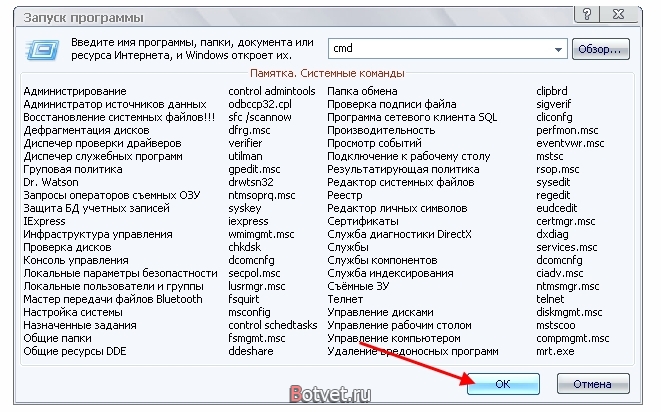Select the text 'control schedtasks'
This screenshot has width=661, height=412.
(x=273, y=325)
